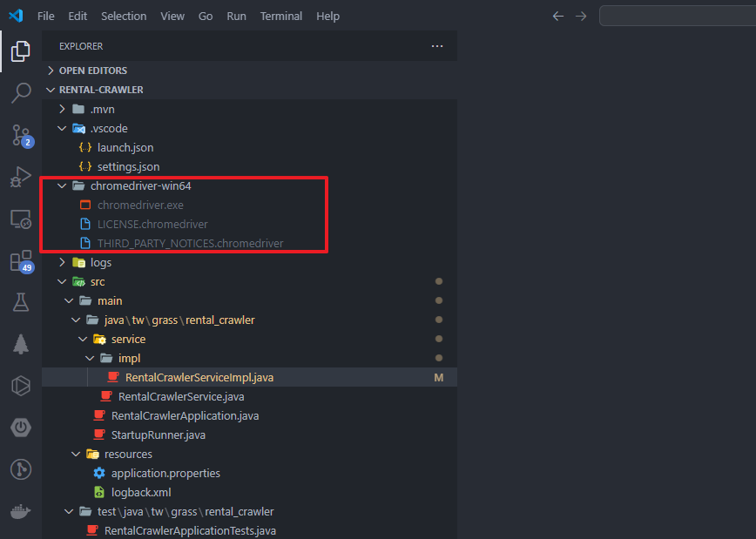
Task: Open Run and Debug view
Action: tap(21, 177)
